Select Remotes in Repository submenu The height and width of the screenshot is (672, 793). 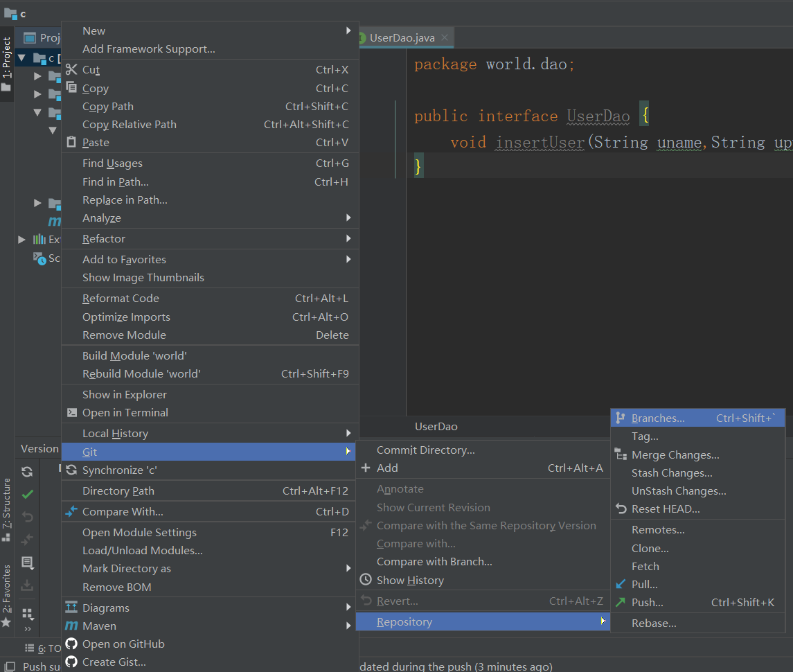click(x=697, y=530)
